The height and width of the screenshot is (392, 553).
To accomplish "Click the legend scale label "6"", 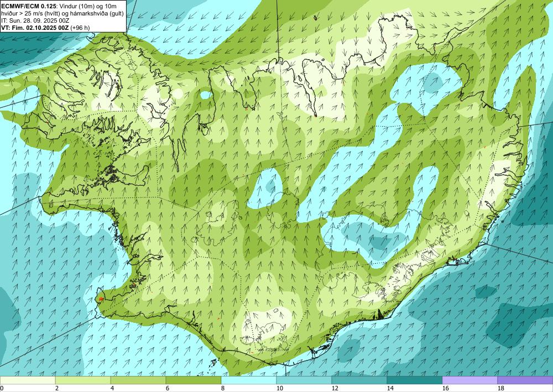I will tap(168, 389).
